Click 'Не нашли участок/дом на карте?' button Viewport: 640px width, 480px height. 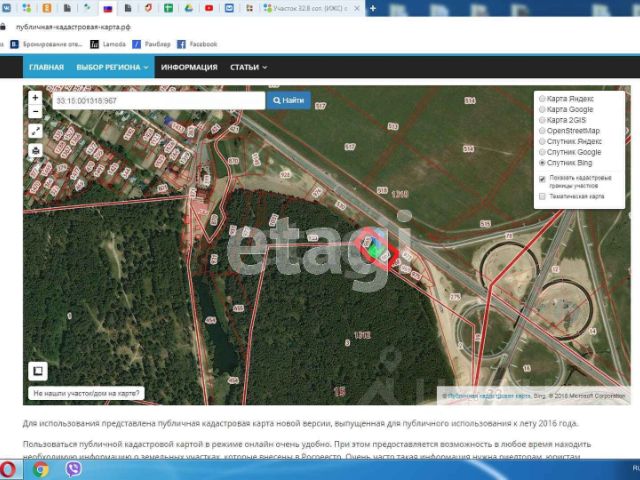click(86, 393)
